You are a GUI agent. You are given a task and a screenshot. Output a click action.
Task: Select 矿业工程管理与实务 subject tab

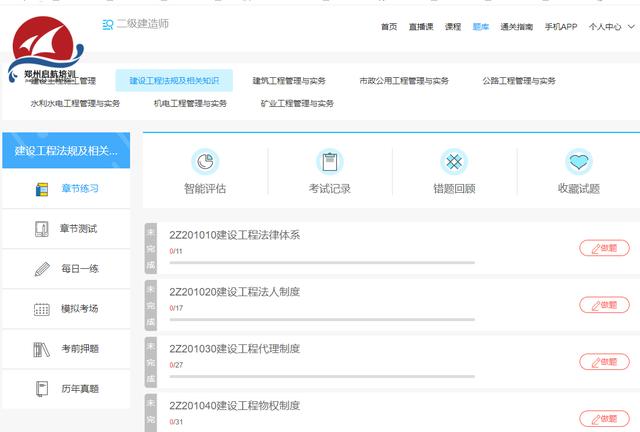pyautogui.click(x=297, y=104)
